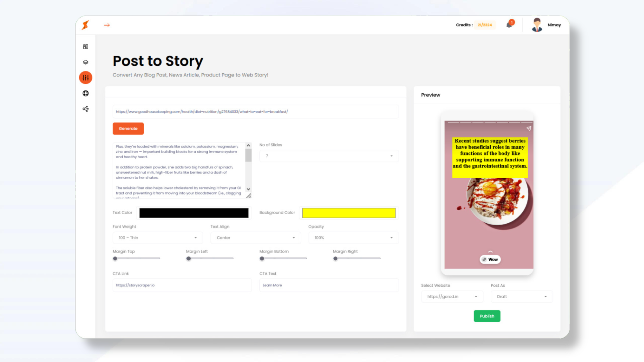The height and width of the screenshot is (362, 644).
Task: Click the Publish button
Action: pyautogui.click(x=487, y=316)
